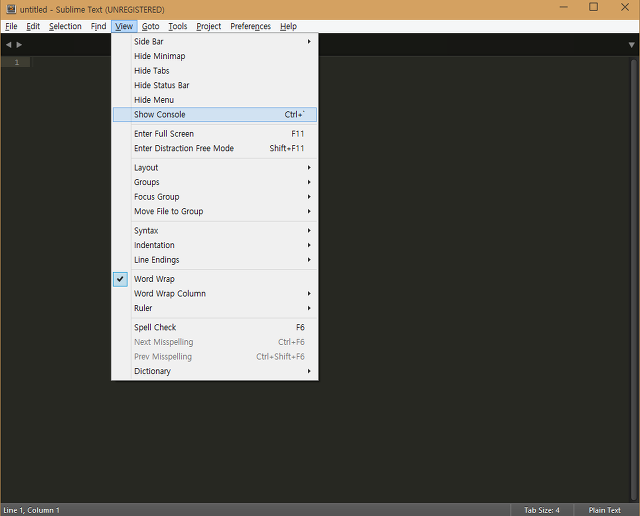
Task: Click Line 1, Column 1 status text
Action: click(31, 510)
